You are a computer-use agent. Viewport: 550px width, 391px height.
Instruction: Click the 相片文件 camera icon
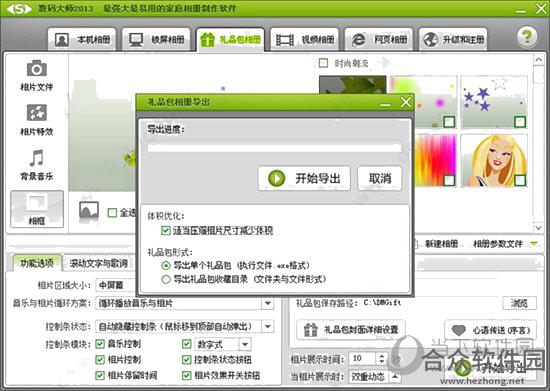point(36,68)
